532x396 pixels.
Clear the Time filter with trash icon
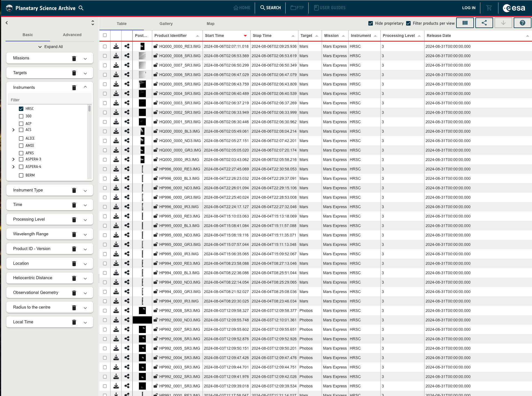pos(74,205)
